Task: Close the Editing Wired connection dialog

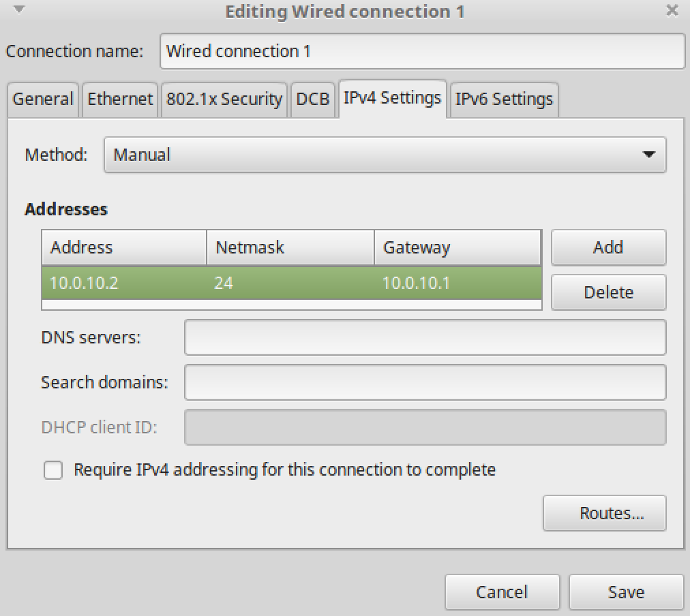Action: (672, 11)
